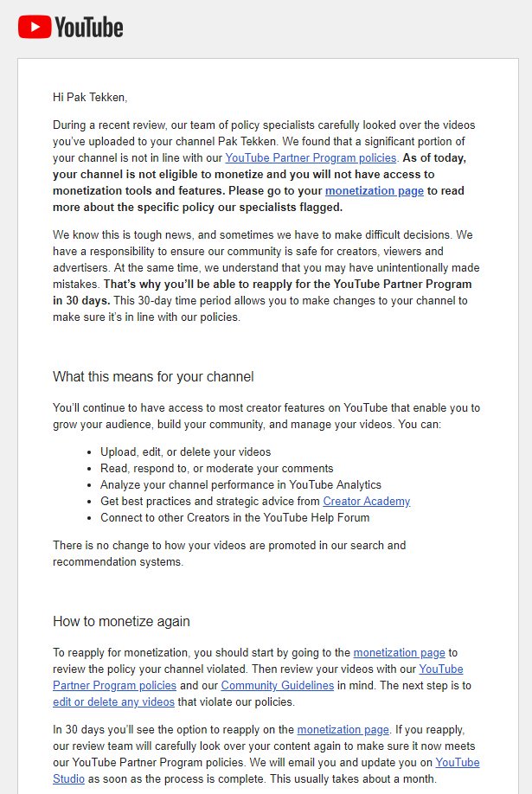Click the 'Hi Pak Tekken,' greeting

[x=90, y=97]
